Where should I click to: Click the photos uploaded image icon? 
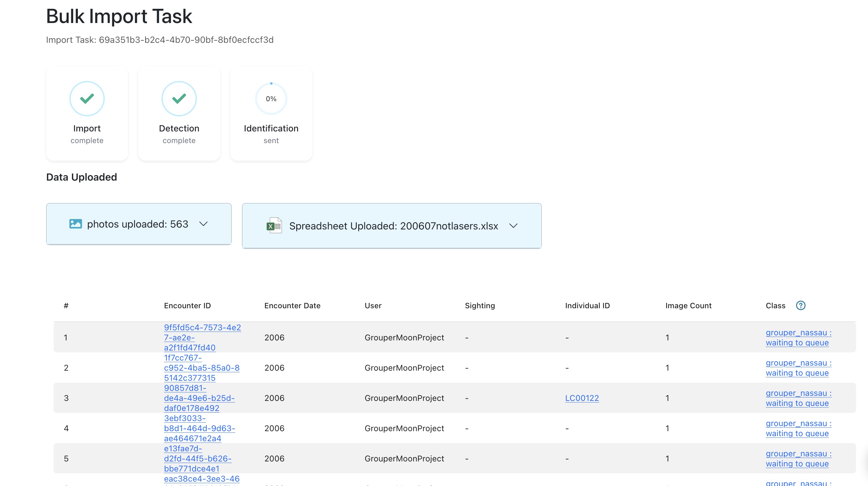click(x=75, y=224)
